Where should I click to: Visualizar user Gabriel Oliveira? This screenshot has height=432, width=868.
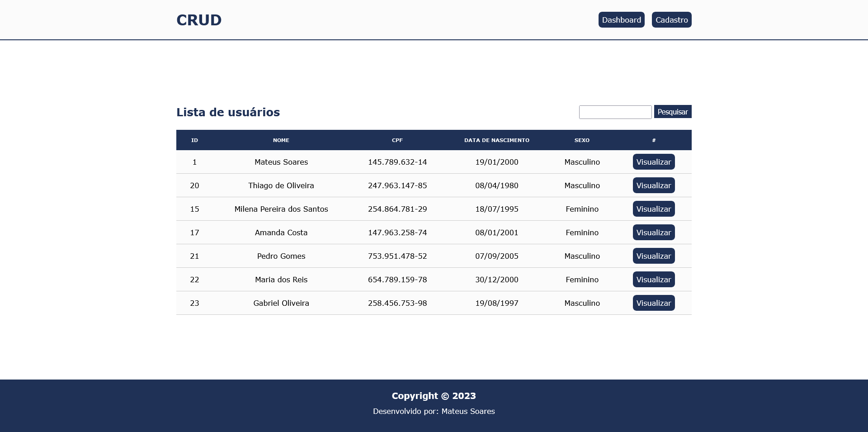click(654, 303)
